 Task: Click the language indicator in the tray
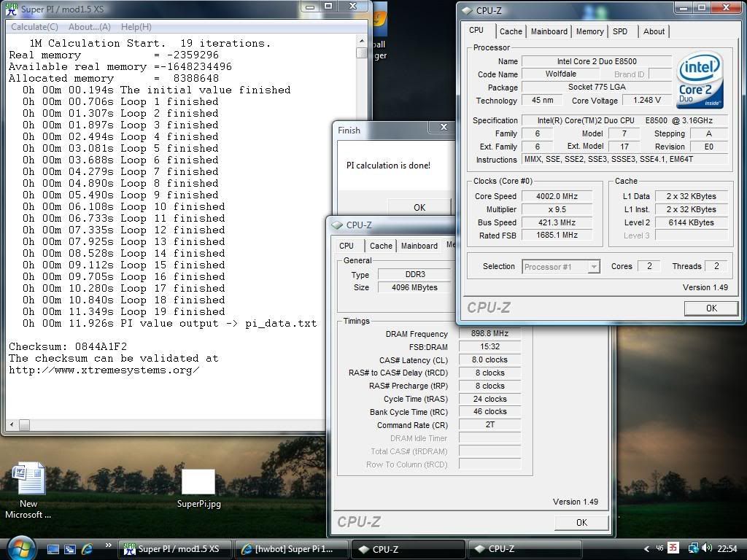(x=659, y=548)
